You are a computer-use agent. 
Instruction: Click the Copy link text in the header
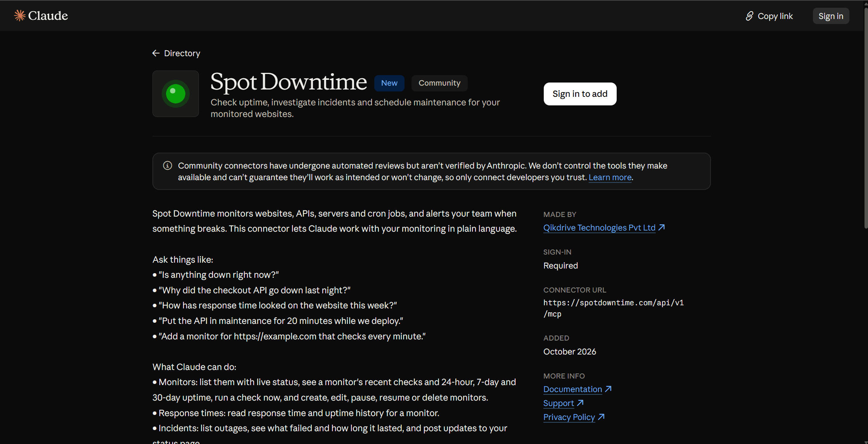pos(775,16)
